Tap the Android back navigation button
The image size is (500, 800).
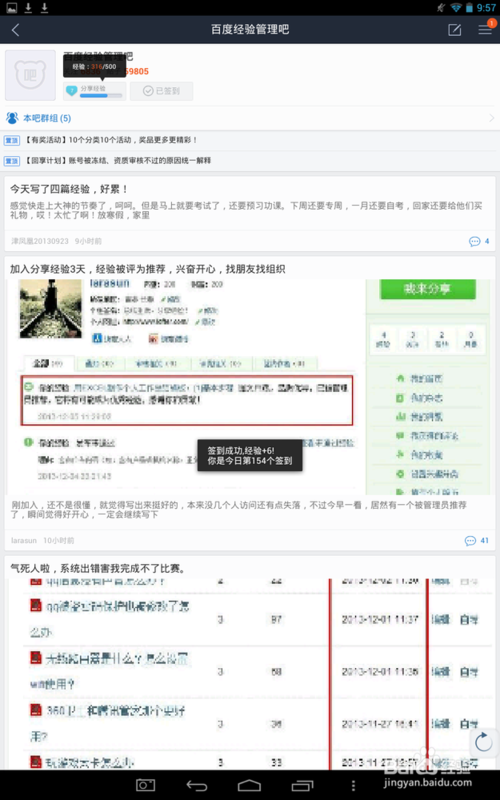pyautogui.click(x=196, y=785)
